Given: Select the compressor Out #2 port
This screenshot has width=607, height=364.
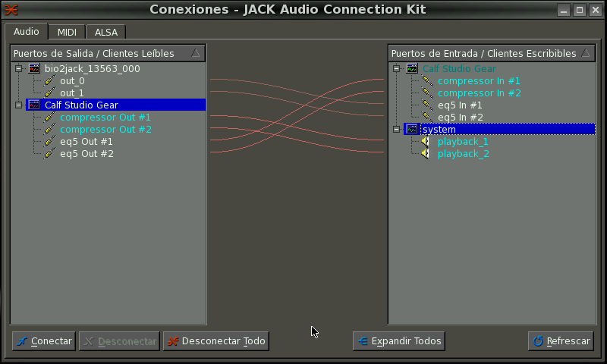Looking at the screenshot, I should [105, 129].
